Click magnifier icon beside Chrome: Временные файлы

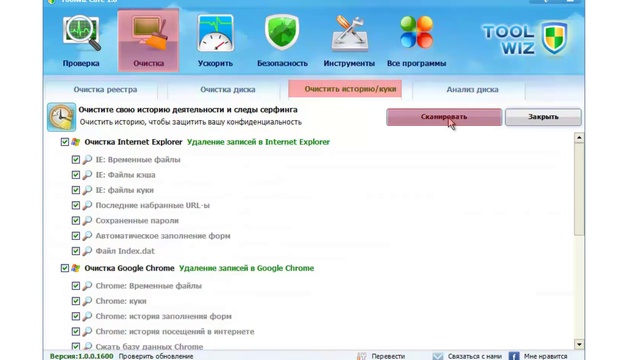pyautogui.click(x=87, y=286)
